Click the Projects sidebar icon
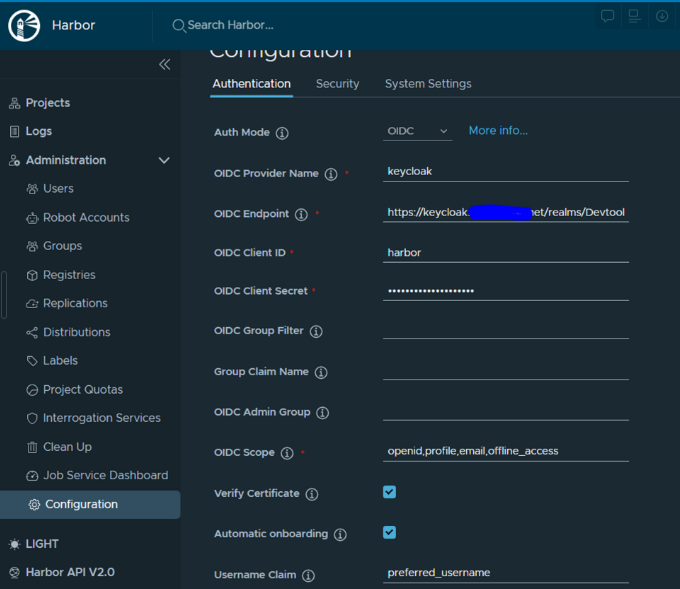 [14, 103]
